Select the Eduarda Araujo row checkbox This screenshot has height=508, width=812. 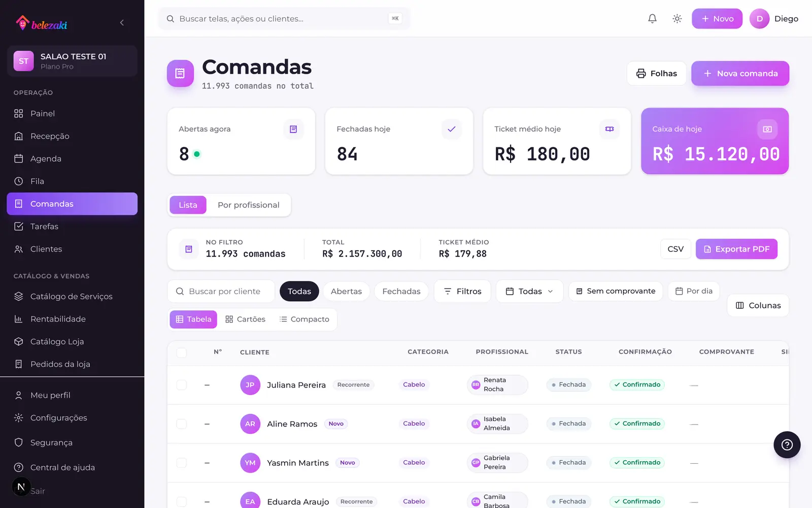(182, 501)
